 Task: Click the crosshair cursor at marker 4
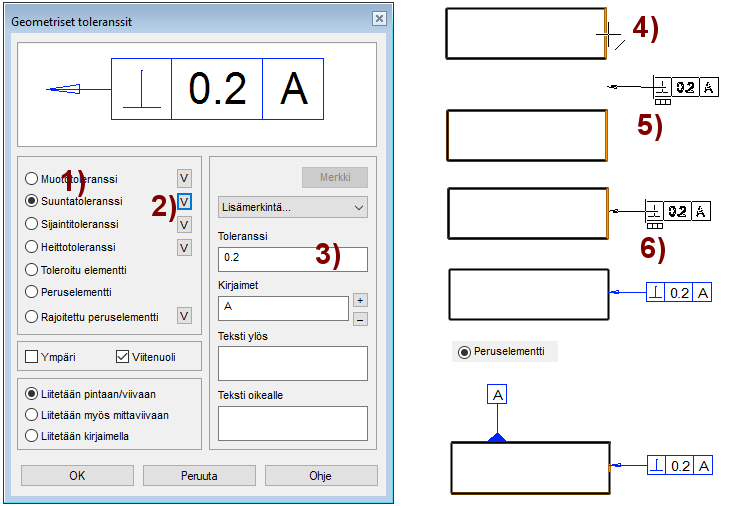(x=607, y=36)
